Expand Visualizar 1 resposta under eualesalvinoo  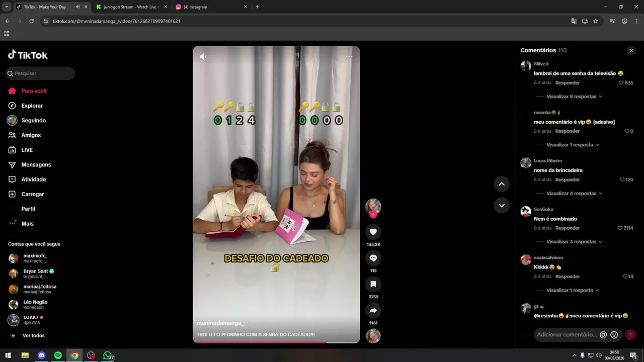tap(573, 290)
